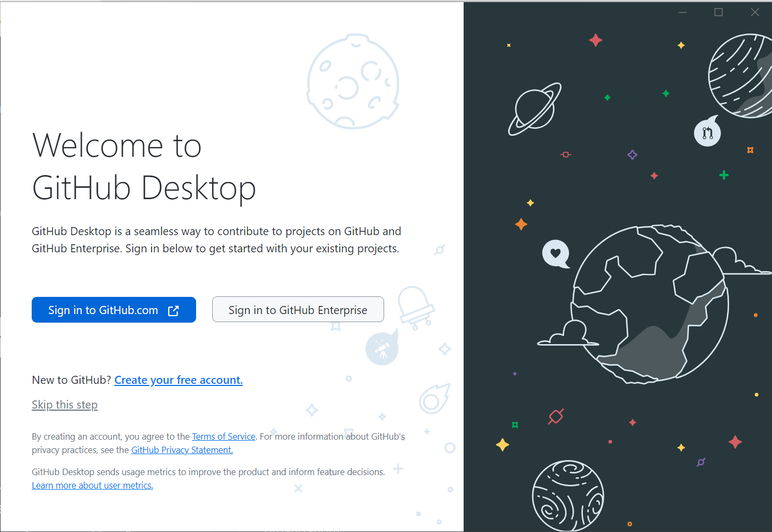Click the external-link icon on the GitHub.com sign-in button

pos(174,311)
